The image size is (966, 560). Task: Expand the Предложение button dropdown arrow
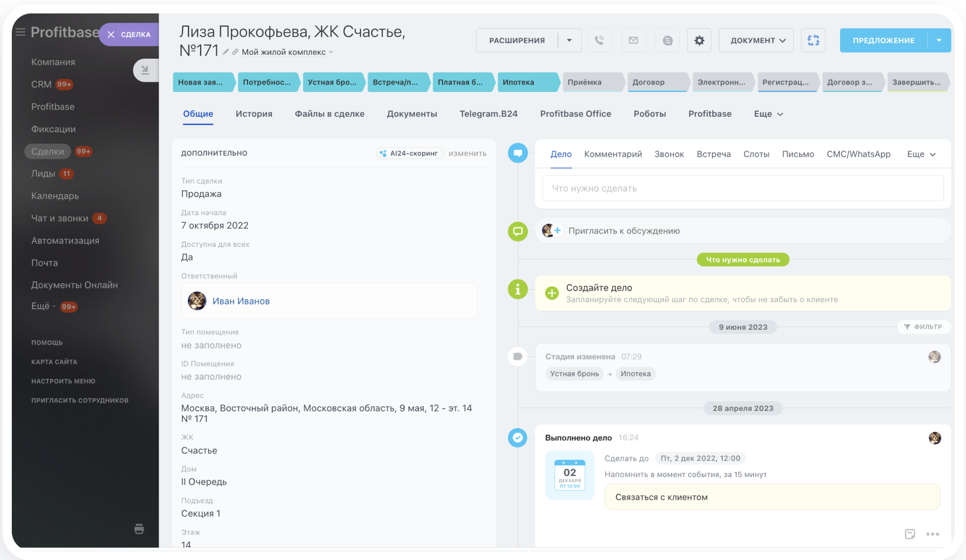pos(939,40)
